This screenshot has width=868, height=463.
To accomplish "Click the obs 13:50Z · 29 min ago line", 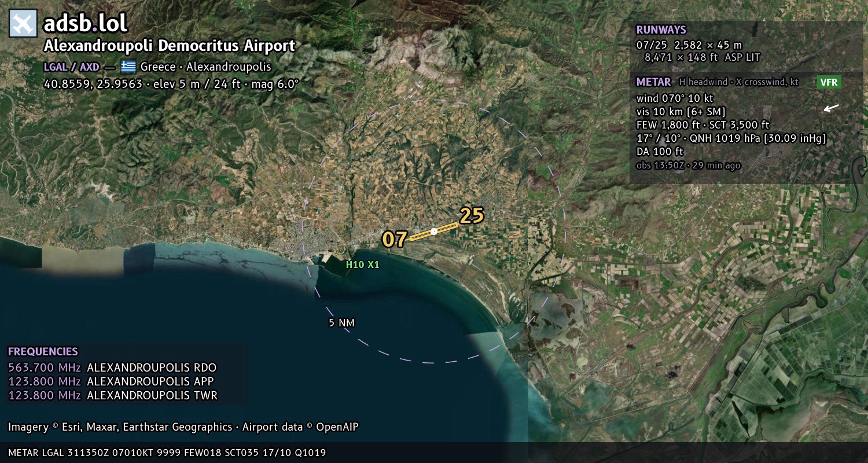I will coord(688,166).
